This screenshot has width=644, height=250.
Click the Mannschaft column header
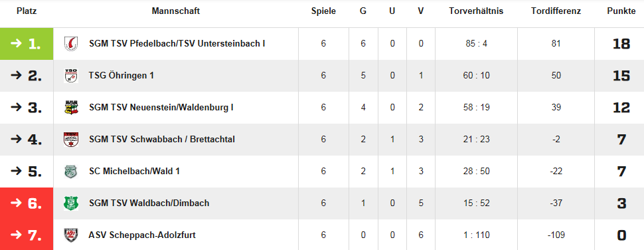[x=176, y=11]
